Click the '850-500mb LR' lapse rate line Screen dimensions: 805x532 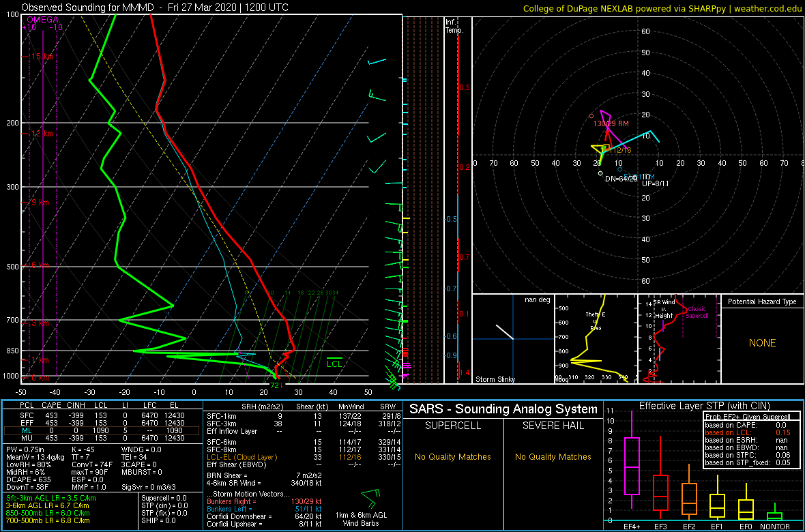pyautogui.click(x=48, y=513)
